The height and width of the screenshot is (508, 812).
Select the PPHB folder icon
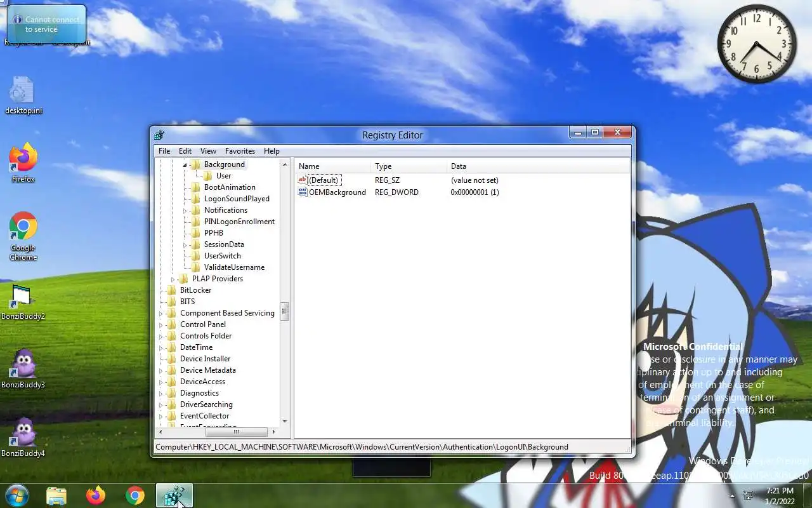click(195, 233)
